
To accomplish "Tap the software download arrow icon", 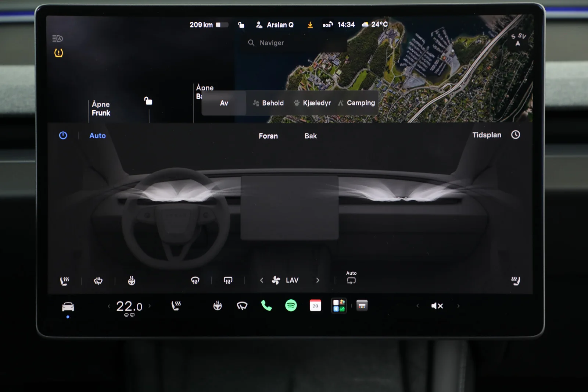I will point(310,25).
